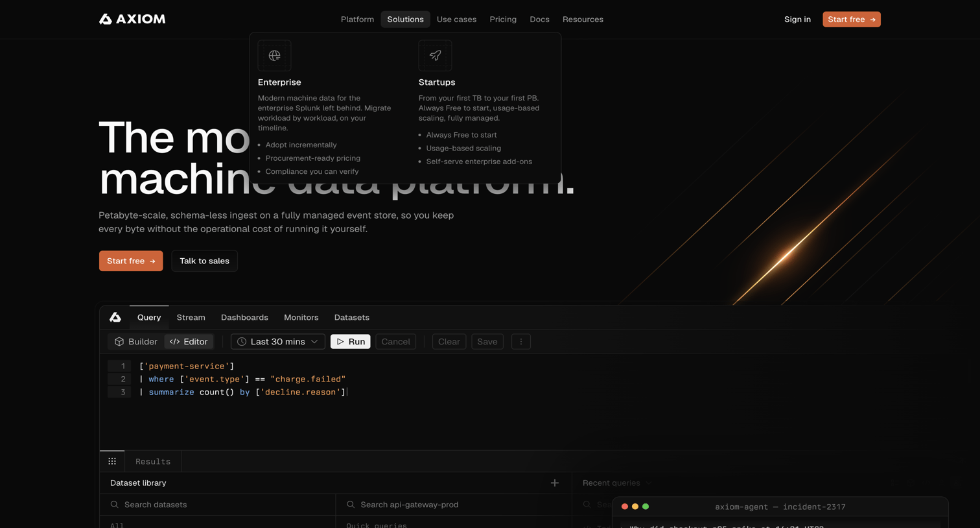
Task: Open the more options kebab menu
Action: [520, 342]
